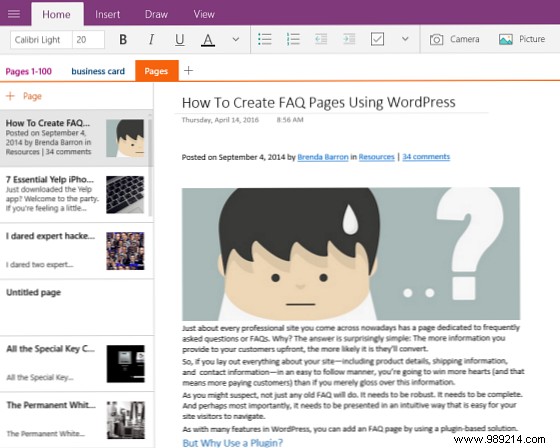The image size is (560, 448).
Task: Click the crowd faces thumbnail
Action: [x=125, y=251]
